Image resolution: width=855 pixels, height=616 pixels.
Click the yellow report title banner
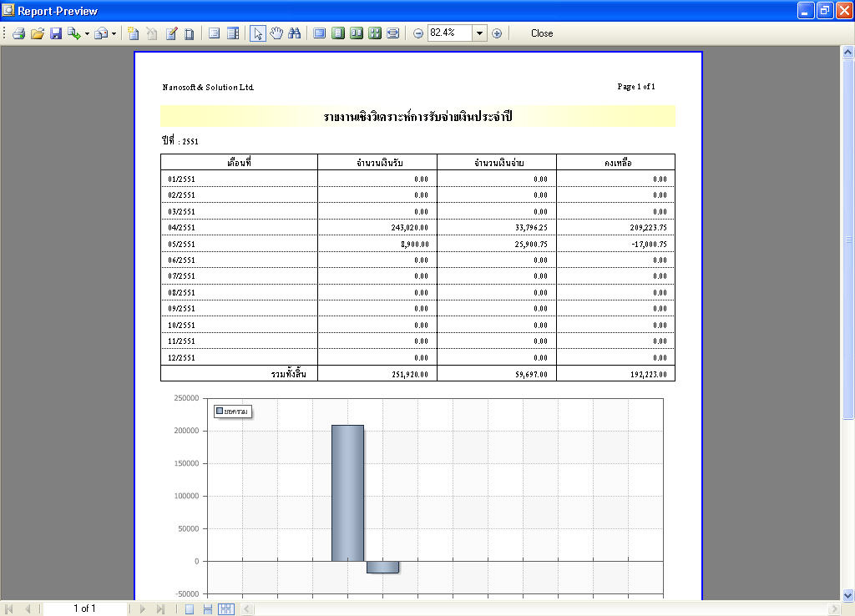pyautogui.click(x=417, y=116)
